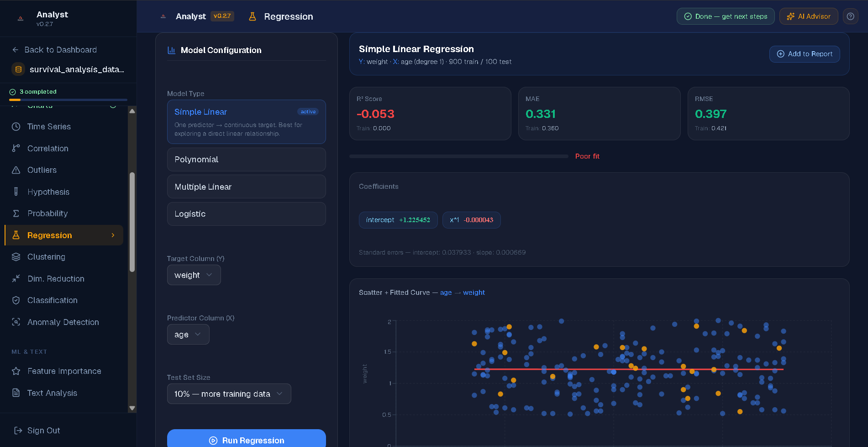Open Correlation in the sidebar
Screen dimensions: 868x447
click(64, 148)
